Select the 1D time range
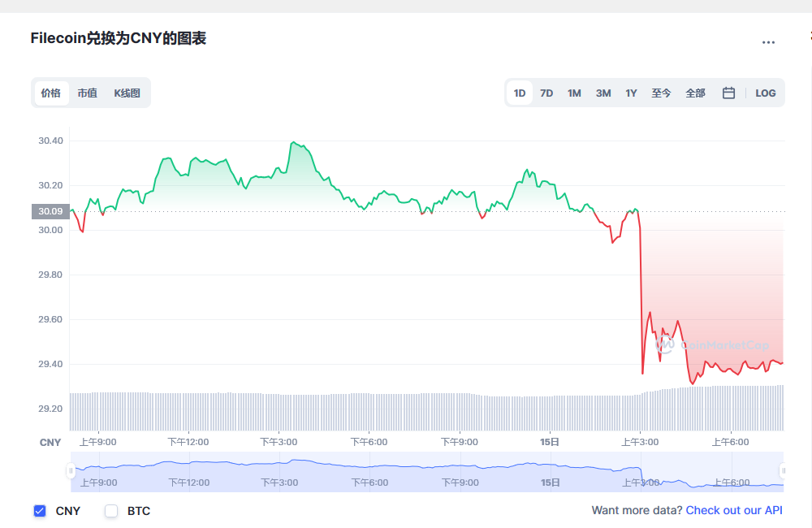 point(520,93)
